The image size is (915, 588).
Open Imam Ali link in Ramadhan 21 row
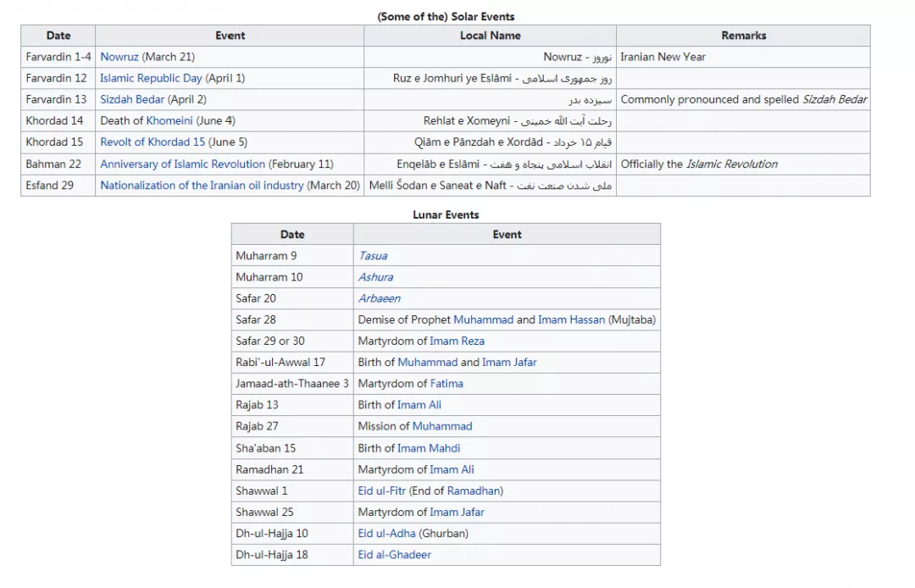452,469
